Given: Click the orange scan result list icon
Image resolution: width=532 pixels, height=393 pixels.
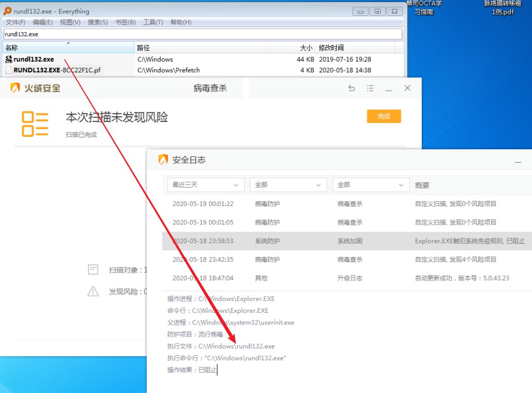Looking at the screenshot, I should pyautogui.click(x=35, y=124).
